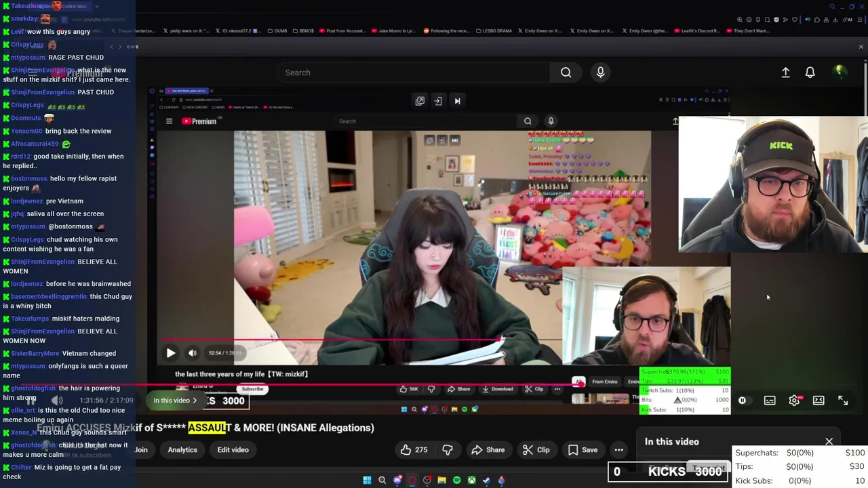Open 'Jake Munro Is Lyi...' bookmark
The height and width of the screenshot is (488, 868).
tap(393, 30)
